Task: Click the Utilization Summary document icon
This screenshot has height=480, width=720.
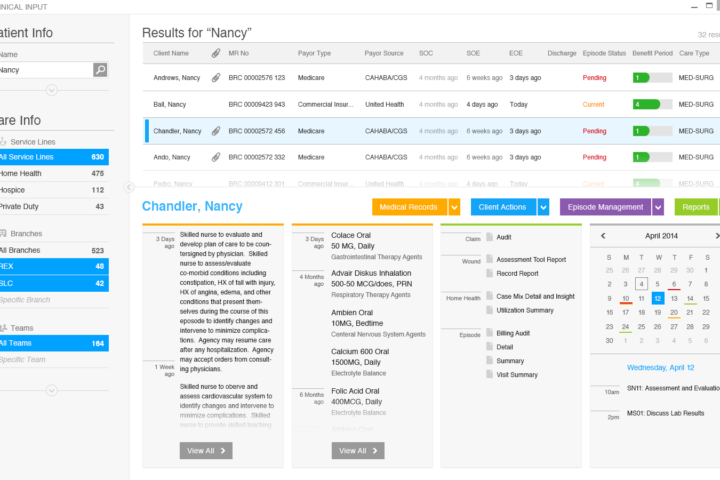Action: point(489,311)
